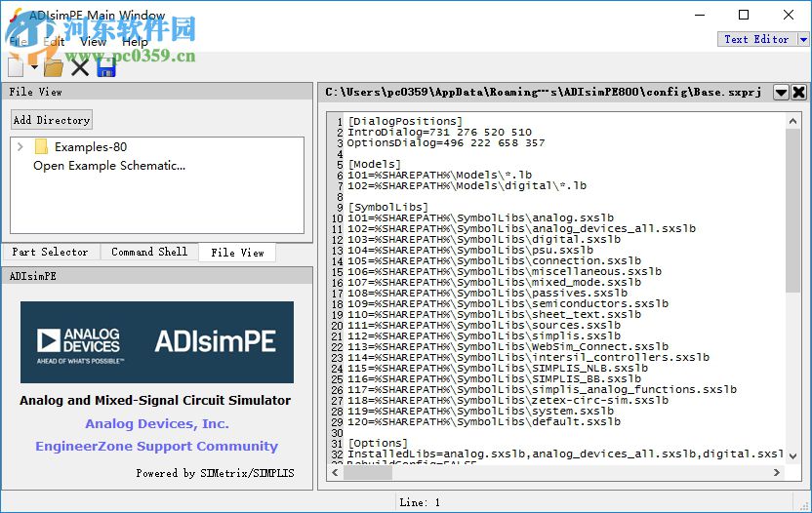The height and width of the screenshot is (513, 812).
Task: Click the blue Save disk icon
Action: 106,67
